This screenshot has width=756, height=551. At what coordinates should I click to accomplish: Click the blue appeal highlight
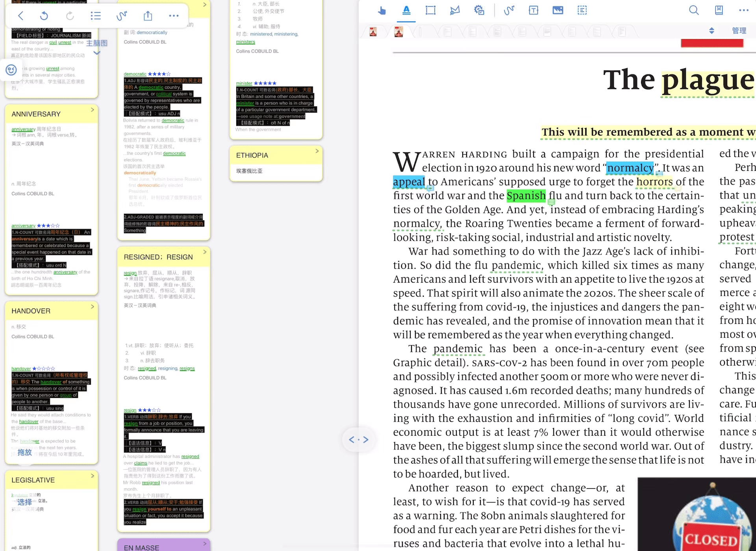(x=409, y=182)
